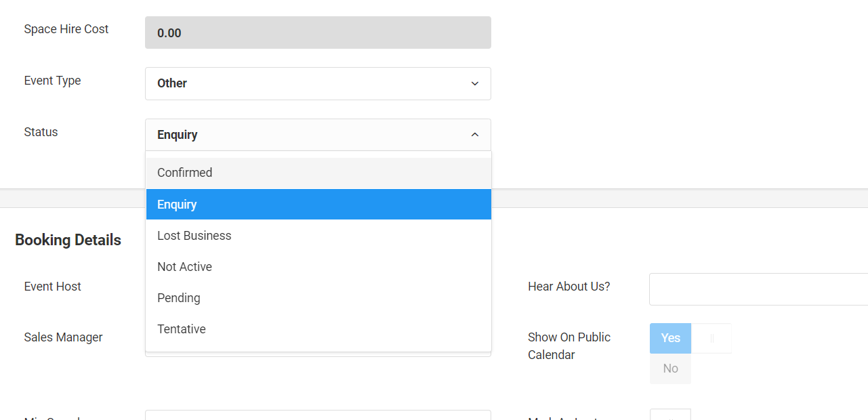Click the Event Type dropdown chevron arrow
Screen dimensions: 868x420
474,83
